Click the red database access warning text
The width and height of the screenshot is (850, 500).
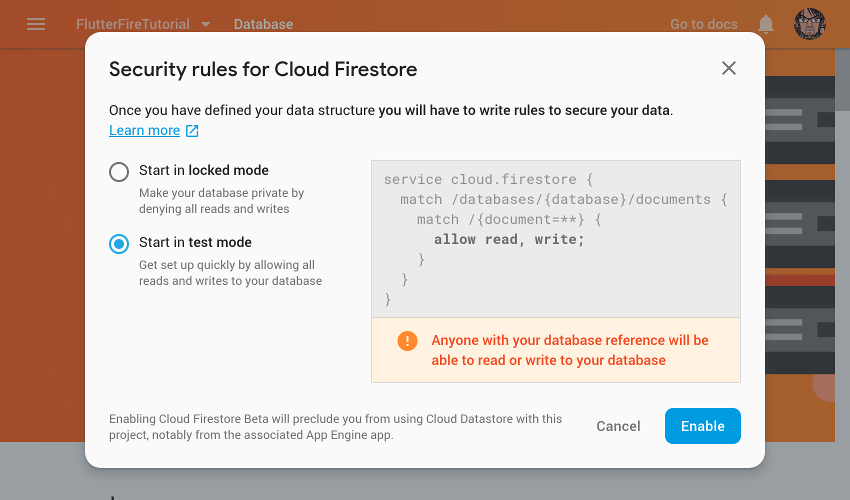pyautogui.click(x=570, y=350)
